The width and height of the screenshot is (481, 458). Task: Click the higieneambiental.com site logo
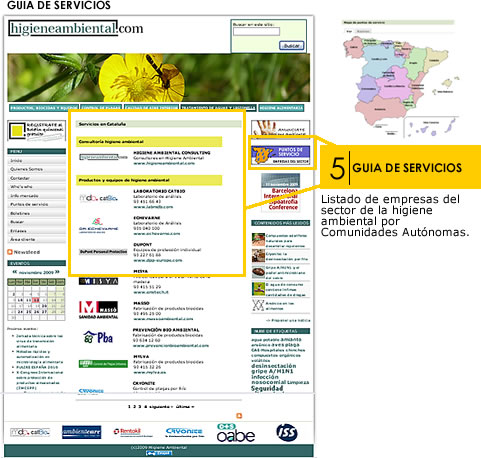click(x=76, y=28)
